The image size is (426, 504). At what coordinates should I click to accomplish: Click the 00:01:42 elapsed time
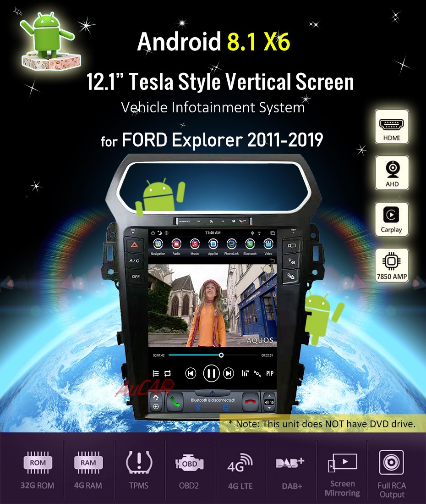tap(158, 355)
